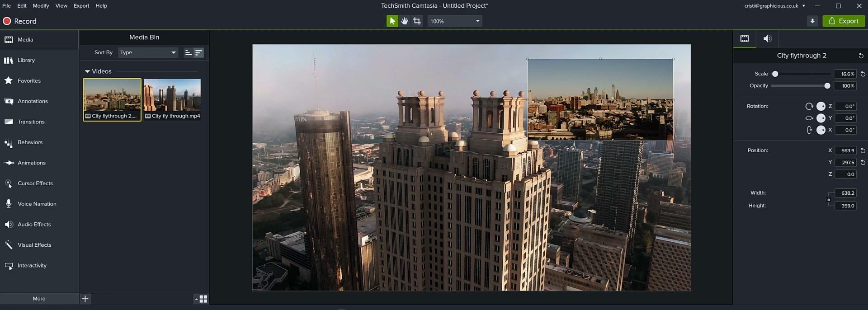Reset the Position X value
This screenshot has height=310, width=868.
coord(863,150)
